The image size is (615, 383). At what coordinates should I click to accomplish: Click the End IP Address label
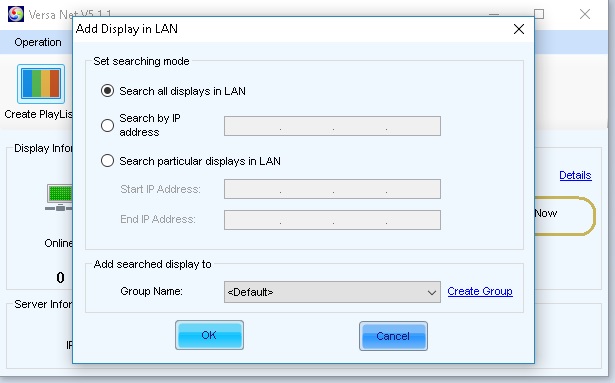[157, 219]
